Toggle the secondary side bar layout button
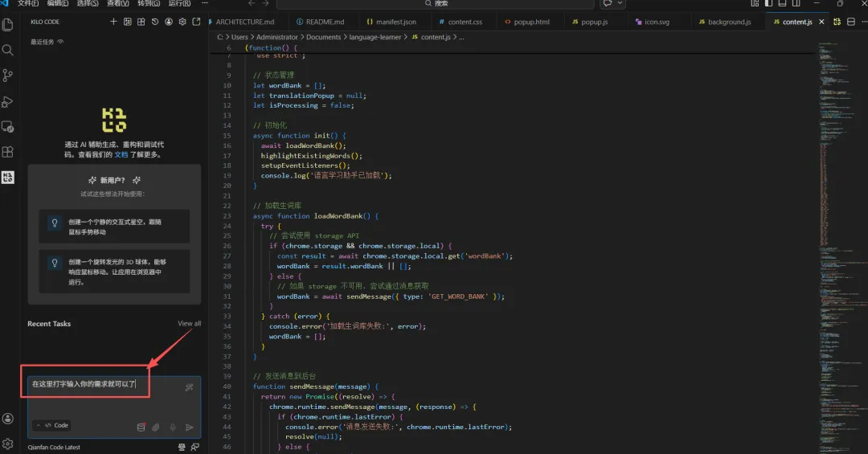Image resolution: width=868 pixels, height=454 pixels. pyautogui.click(x=796, y=3)
